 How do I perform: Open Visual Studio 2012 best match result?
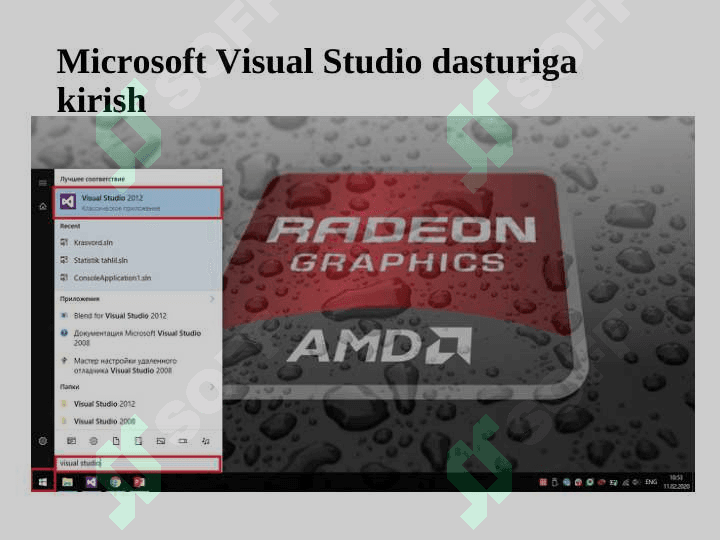138,202
